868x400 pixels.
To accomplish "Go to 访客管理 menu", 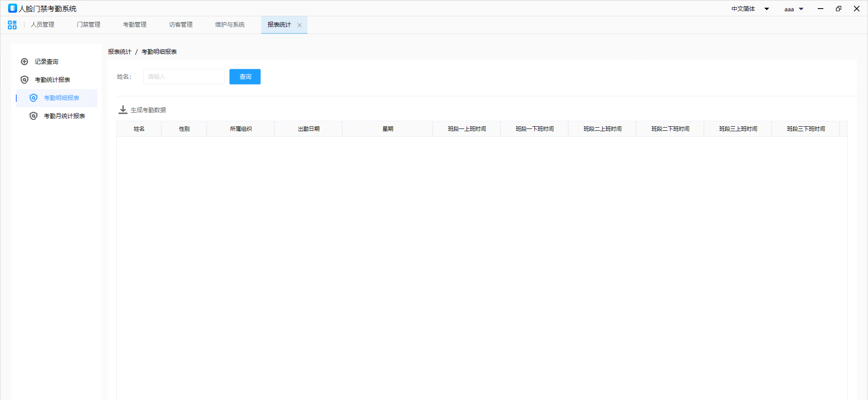I will pos(181,24).
